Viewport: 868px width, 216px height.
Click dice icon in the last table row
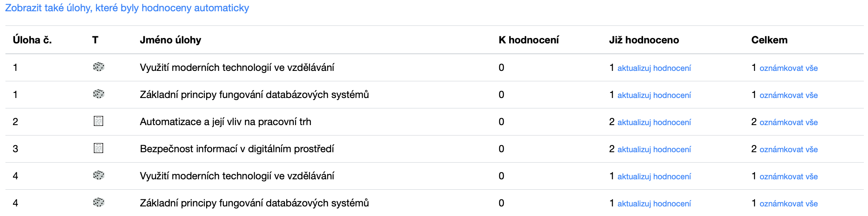98,203
